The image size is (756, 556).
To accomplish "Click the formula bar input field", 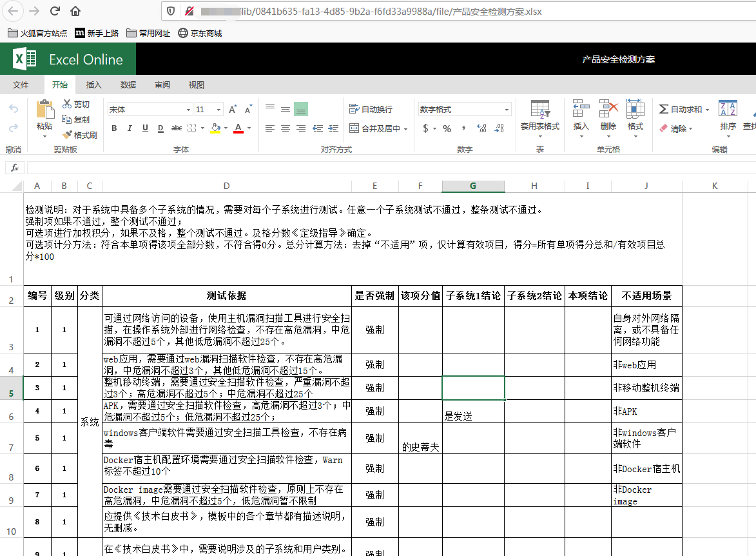I will coord(387,168).
